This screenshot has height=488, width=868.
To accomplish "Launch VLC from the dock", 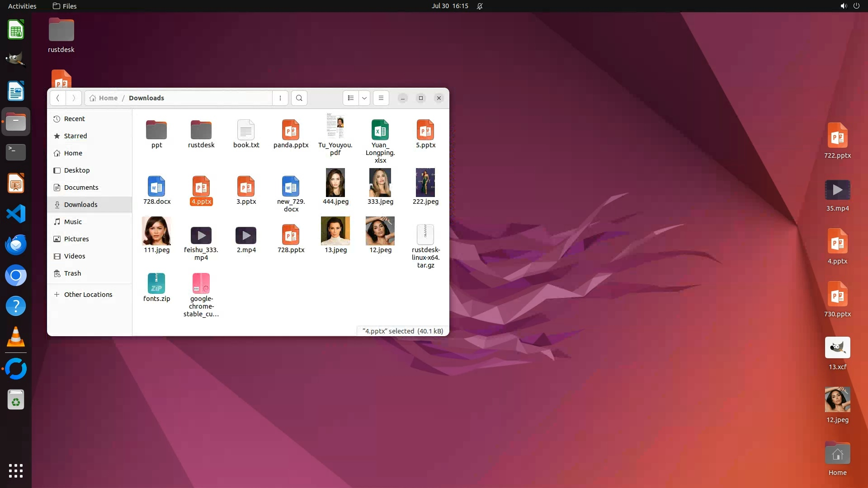I will tap(16, 337).
